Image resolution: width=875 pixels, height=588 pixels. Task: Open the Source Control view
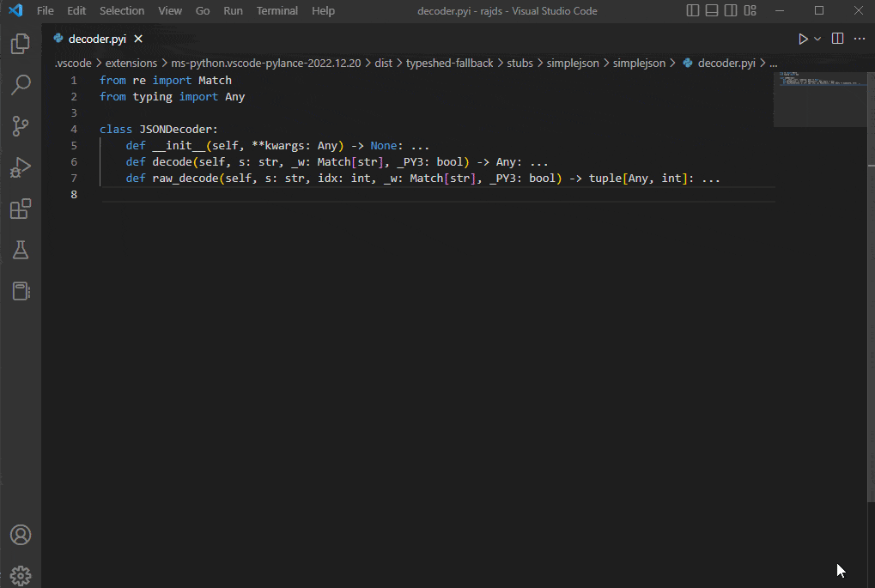[21, 125]
